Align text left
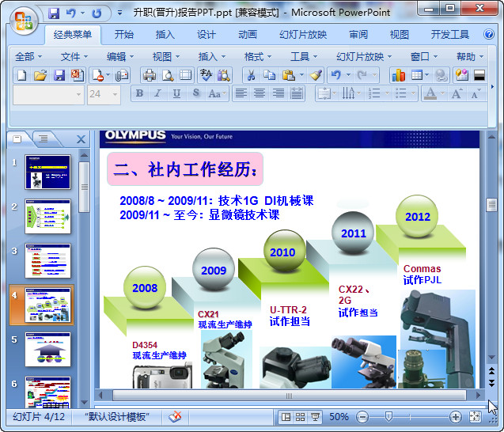This screenshot has height=432, width=504. pyautogui.click(x=241, y=93)
